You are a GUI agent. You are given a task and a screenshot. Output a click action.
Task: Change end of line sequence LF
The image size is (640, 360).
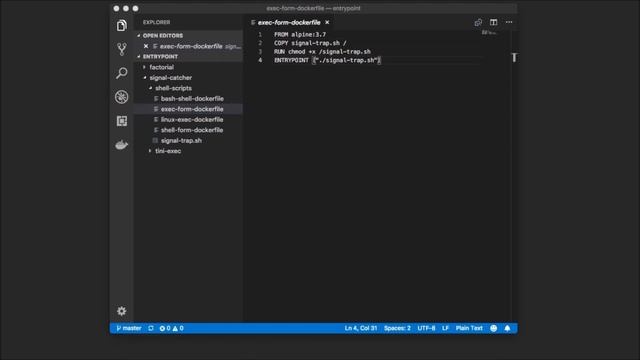pyautogui.click(x=445, y=328)
